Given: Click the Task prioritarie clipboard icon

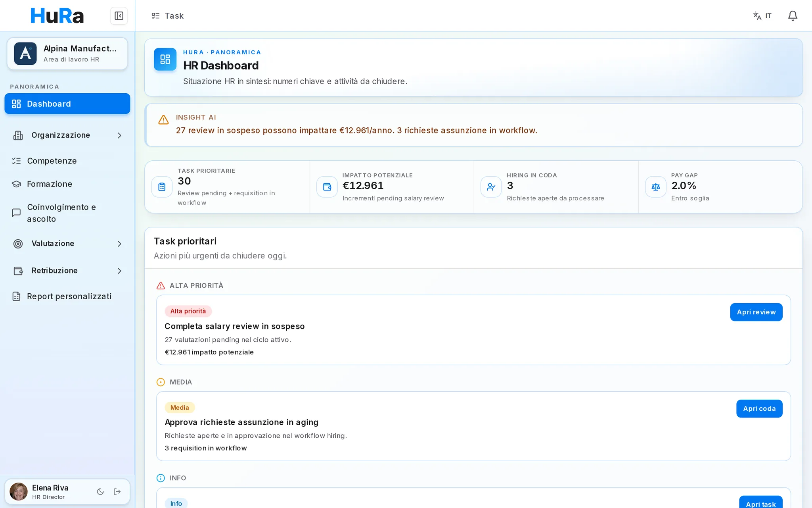Looking at the screenshot, I should [x=162, y=187].
